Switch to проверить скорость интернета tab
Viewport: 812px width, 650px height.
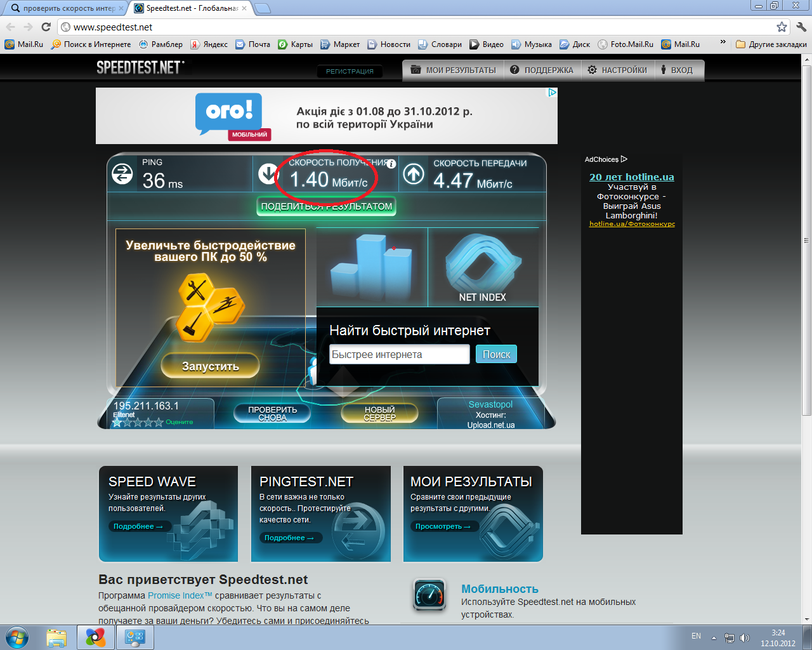coord(66,8)
